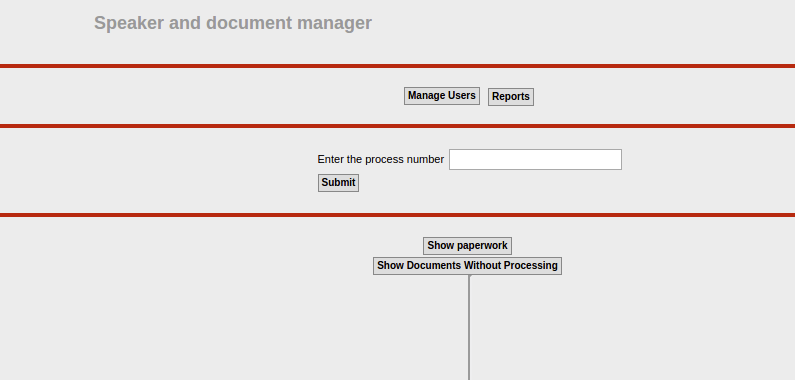Click the red divider under Manage Users
The height and width of the screenshot is (380, 795).
tap(398, 126)
